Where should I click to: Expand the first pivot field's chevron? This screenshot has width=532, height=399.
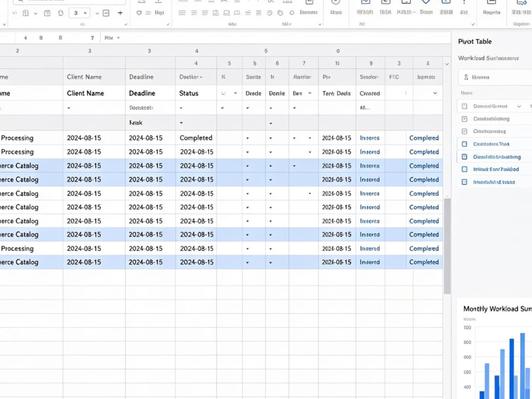pos(519,106)
